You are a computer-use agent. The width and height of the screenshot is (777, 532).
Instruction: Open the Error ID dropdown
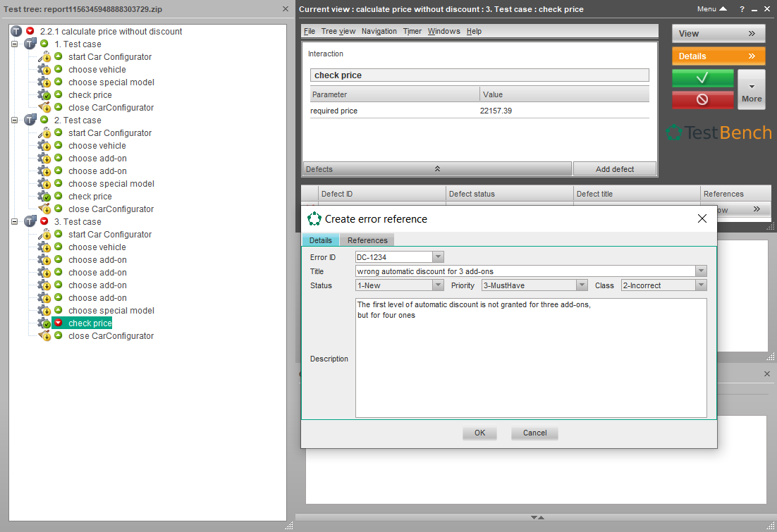coord(438,257)
